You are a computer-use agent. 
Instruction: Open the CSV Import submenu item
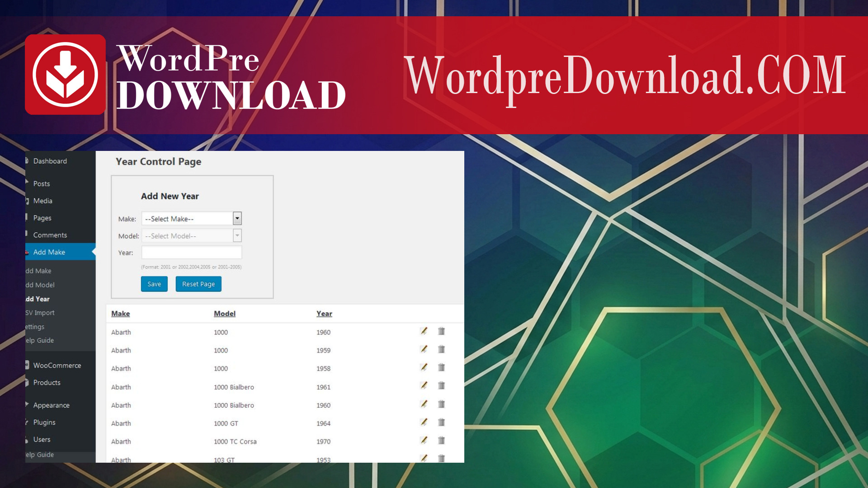click(x=40, y=313)
